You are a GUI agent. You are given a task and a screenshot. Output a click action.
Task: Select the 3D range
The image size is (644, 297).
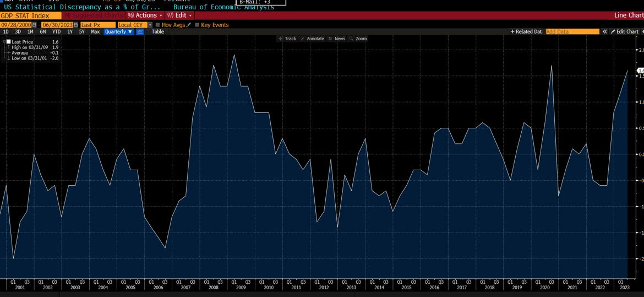(18, 31)
